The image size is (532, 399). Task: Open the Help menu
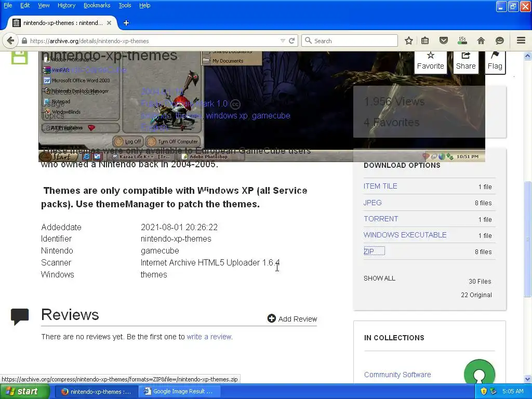click(x=145, y=5)
